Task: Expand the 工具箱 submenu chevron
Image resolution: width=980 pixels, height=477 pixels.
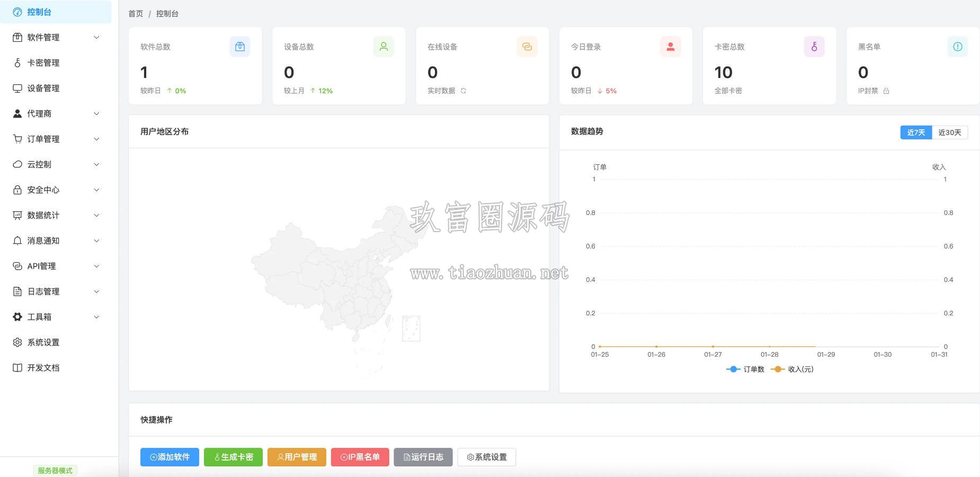Action: click(96, 317)
